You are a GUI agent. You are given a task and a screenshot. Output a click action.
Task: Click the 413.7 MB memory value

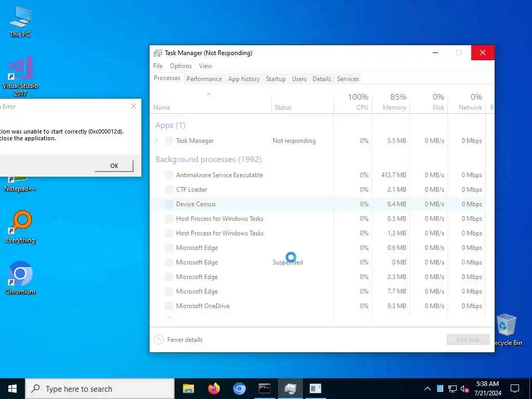(x=394, y=175)
